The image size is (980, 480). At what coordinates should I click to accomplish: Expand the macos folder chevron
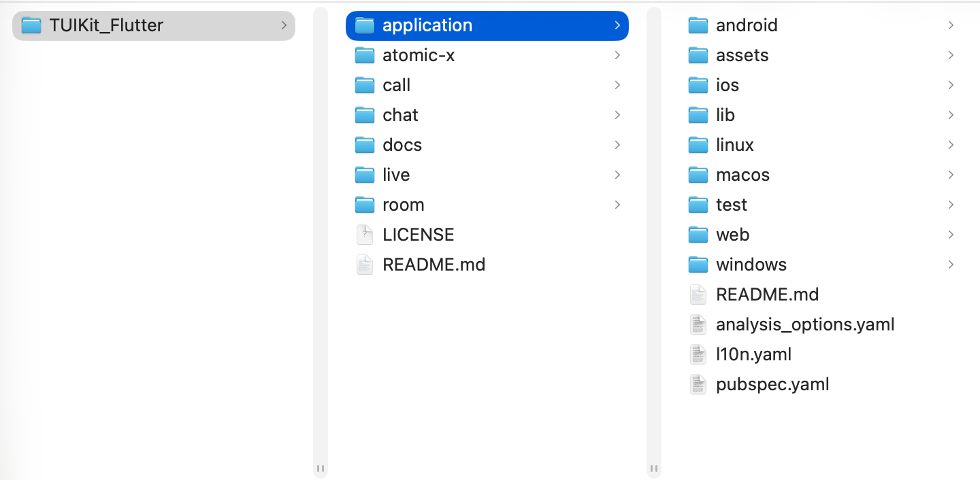951,175
